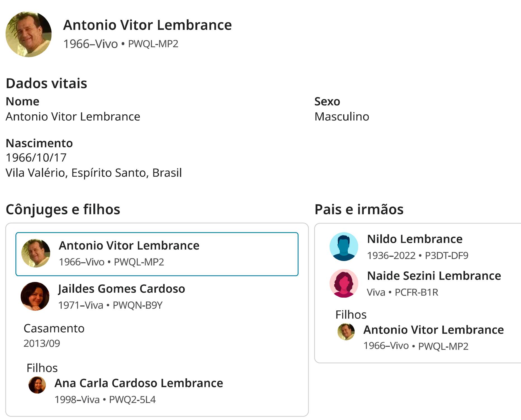The height and width of the screenshot is (420, 521).
Task: Click Nildo Lembrance's male silhouette avatar
Action: (344, 246)
